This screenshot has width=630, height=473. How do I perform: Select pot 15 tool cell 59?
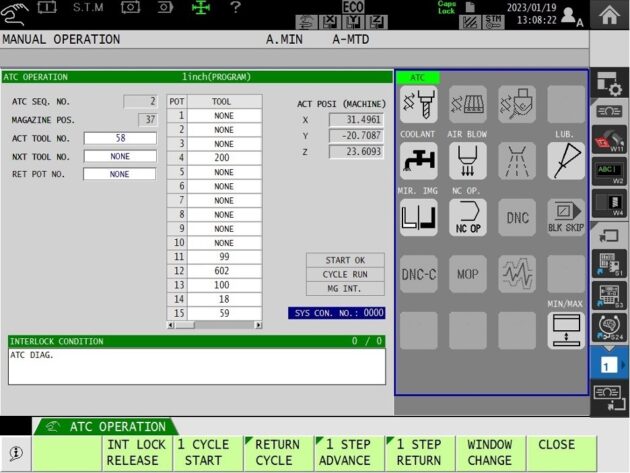coord(224,313)
